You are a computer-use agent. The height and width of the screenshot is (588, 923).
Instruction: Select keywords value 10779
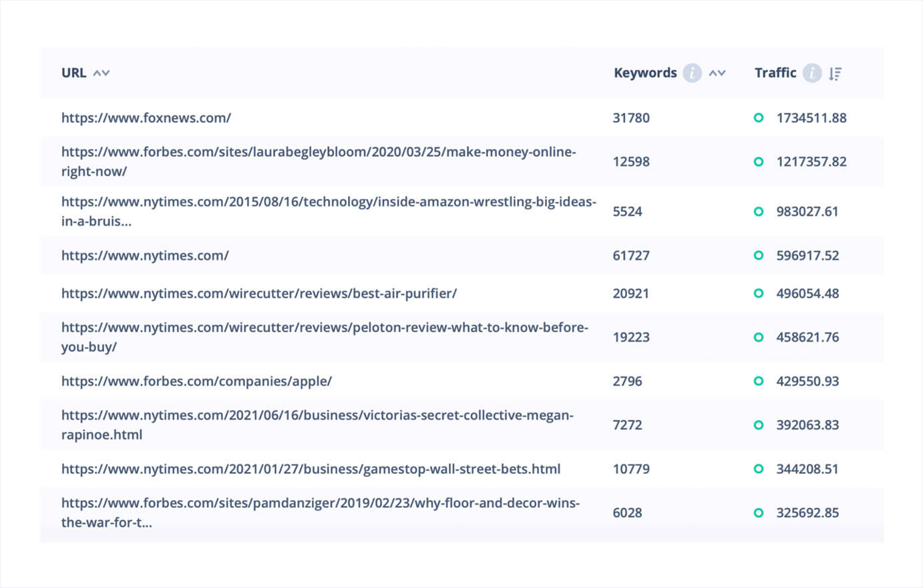[x=631, y=469]
